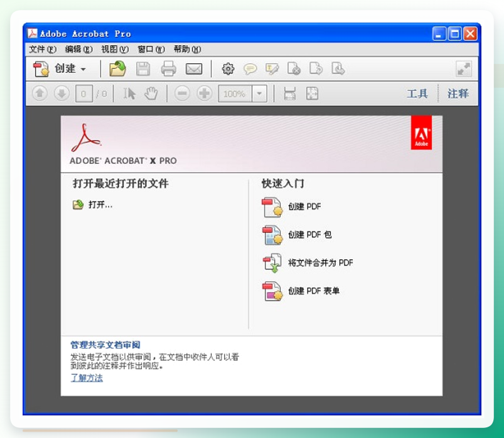The image size is (504, 438).
Task: Open the 编辑(E) menu
Action: (x=78, y=49)
